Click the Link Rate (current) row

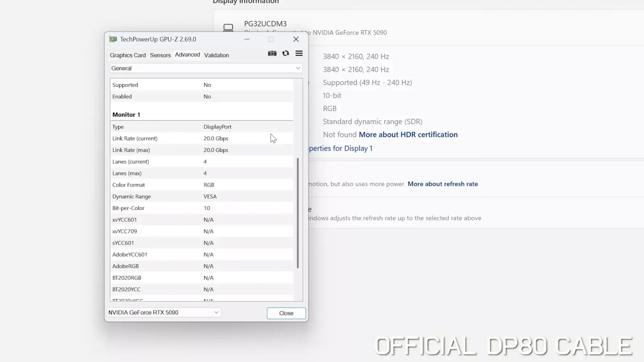tap(202, 138)
